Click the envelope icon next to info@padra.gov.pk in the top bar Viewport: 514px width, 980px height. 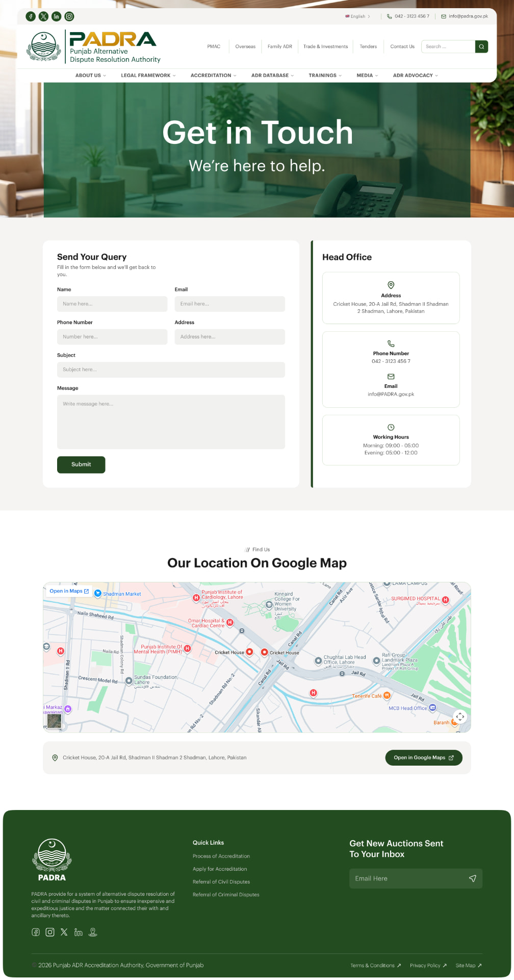click(444, 16)
